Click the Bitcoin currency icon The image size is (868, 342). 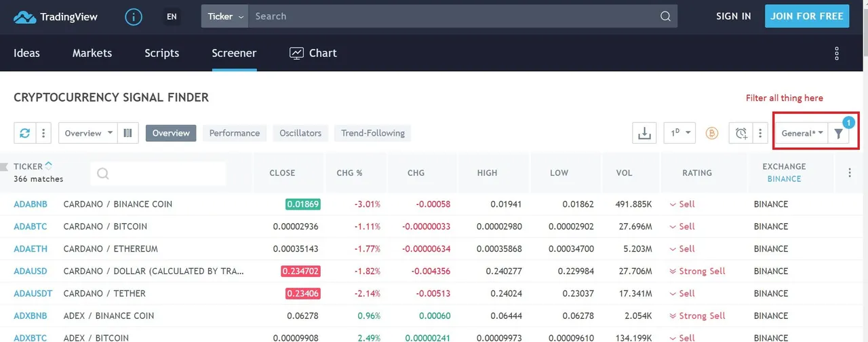pos(711,133)
